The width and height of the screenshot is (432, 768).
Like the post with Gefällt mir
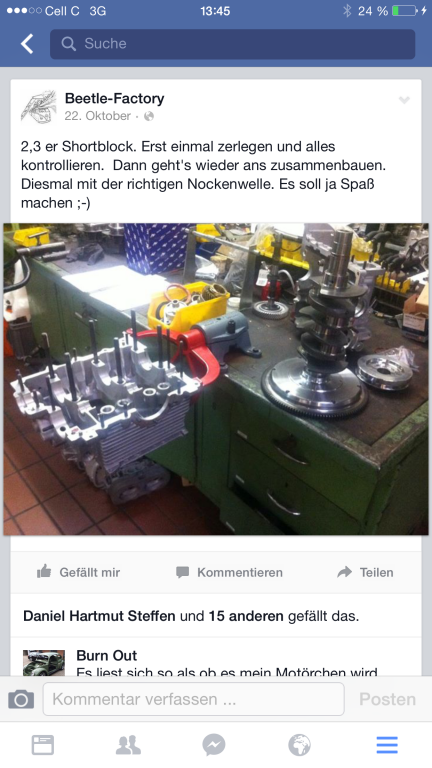[78, 572]
